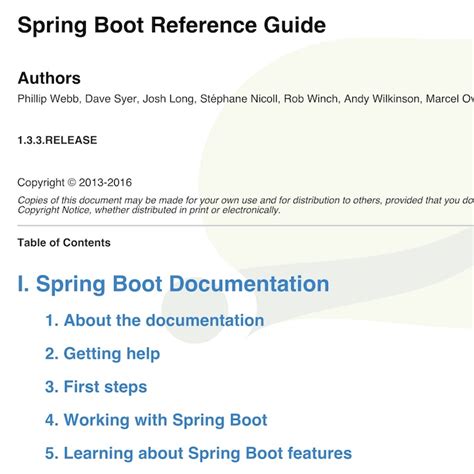Click the 'Spring Boot Reference Guide' title
This screenshot has height=474, width=474.
point(172,26)
